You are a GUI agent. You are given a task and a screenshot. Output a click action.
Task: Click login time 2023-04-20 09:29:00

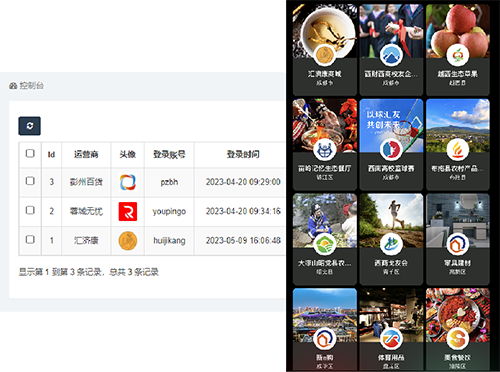coord(243,182)
